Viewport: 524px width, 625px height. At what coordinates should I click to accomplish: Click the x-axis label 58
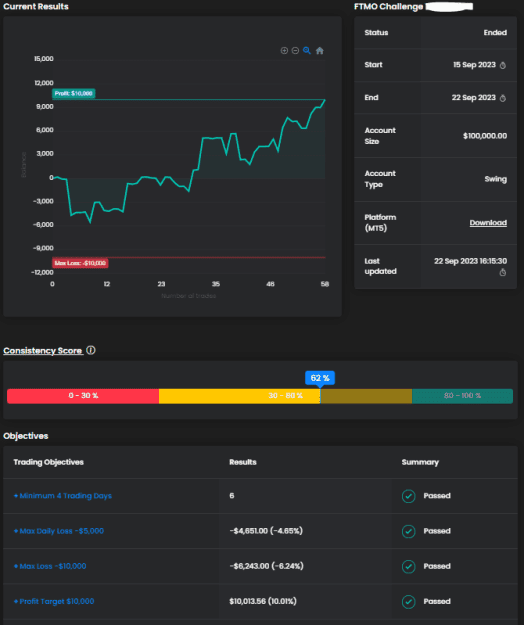[x=325, y=284]
